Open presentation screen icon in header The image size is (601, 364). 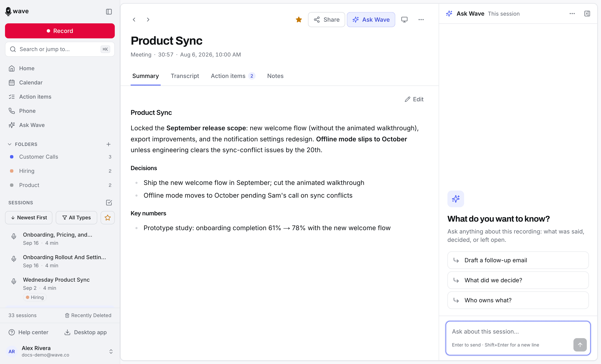pos(404,19)
